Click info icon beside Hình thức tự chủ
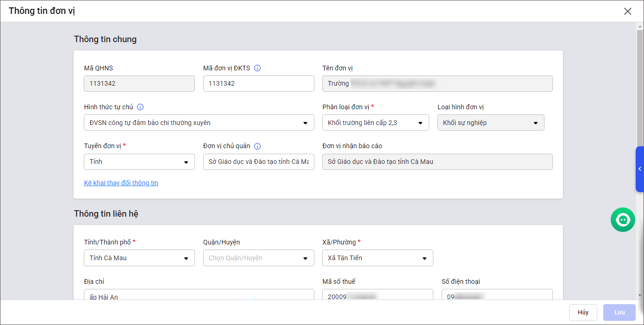644x325 pixels. click(140, 107)
